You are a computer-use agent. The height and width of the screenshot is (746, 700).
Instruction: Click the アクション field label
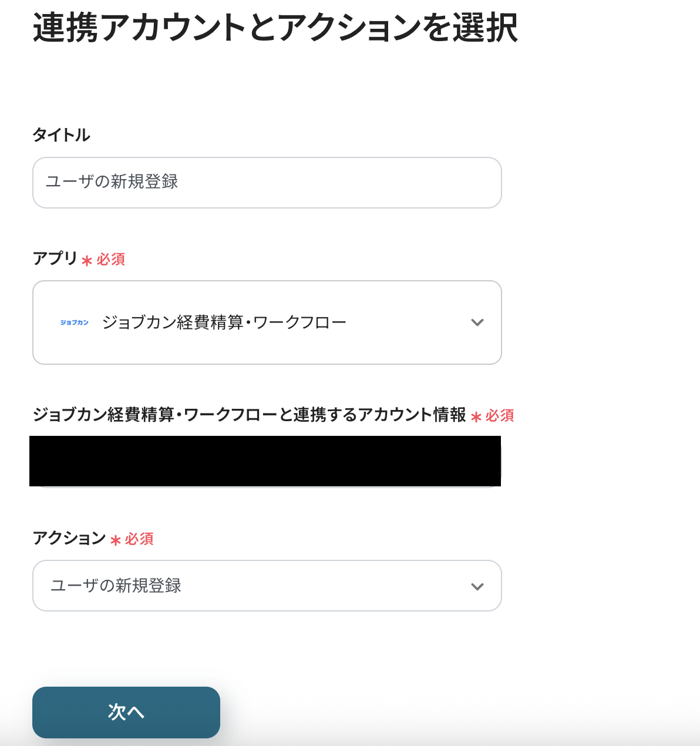tap(69, 538)
